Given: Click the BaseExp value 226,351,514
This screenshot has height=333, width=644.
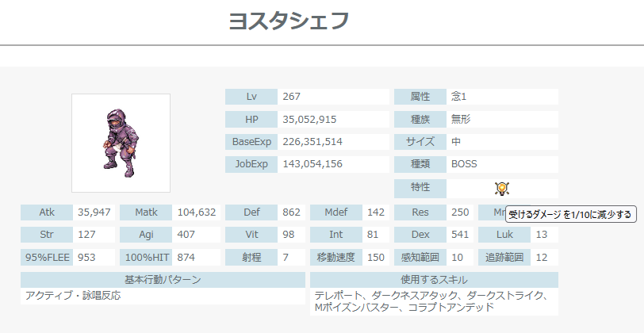Looking at the screenshot, I should click(x=312, y=142).
